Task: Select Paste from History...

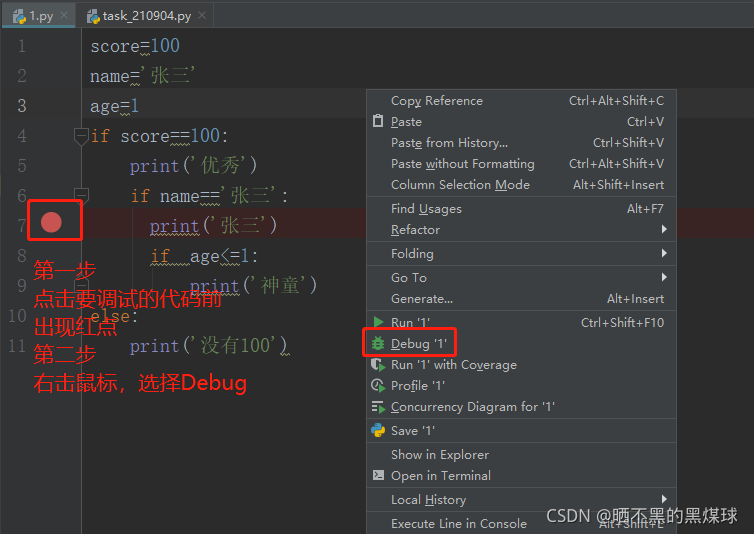Action: click(x=521, y=143)
